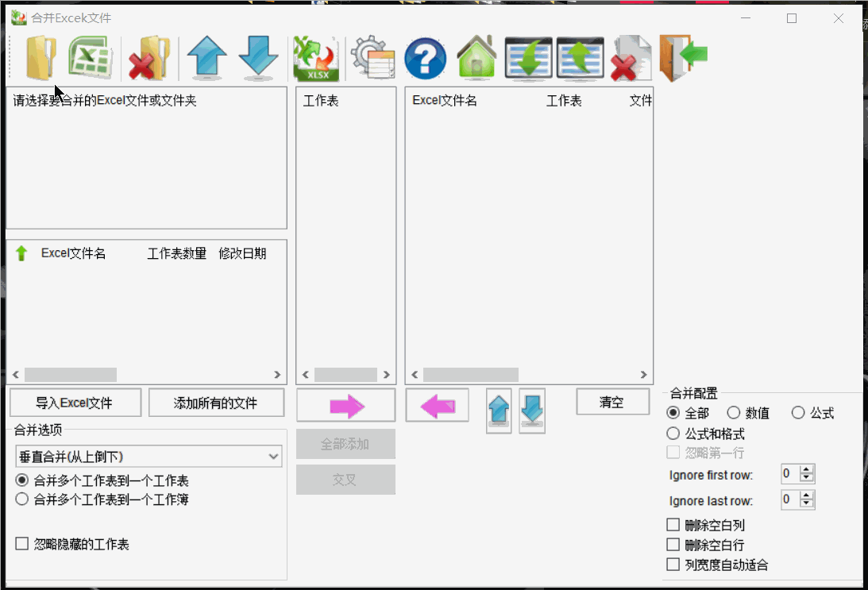Select the 全部 radio button

point(673,413)
